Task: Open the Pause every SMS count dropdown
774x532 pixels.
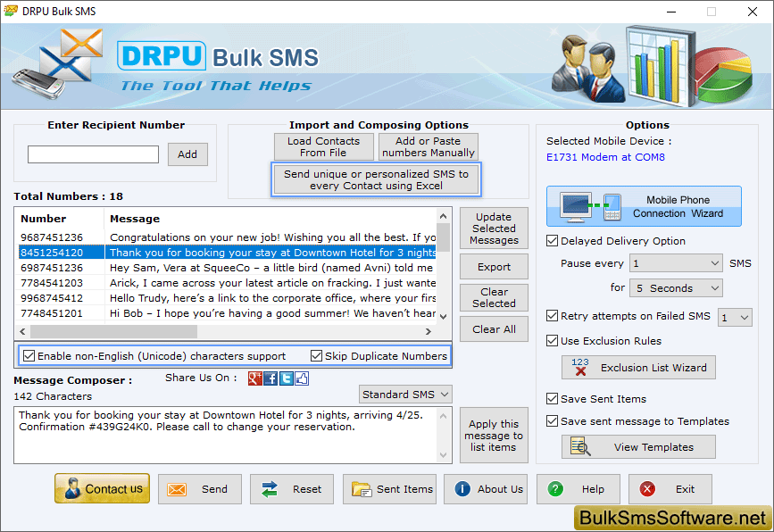Action: [x=676, y=263]
